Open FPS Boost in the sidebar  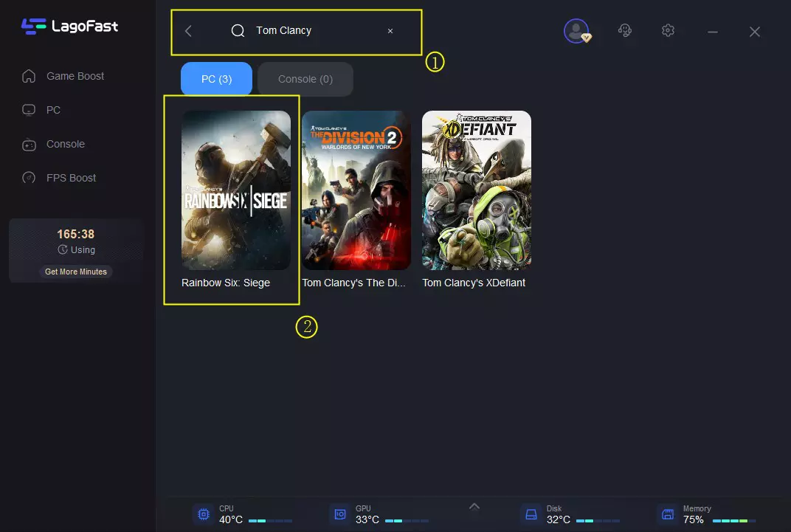(71, 178)
